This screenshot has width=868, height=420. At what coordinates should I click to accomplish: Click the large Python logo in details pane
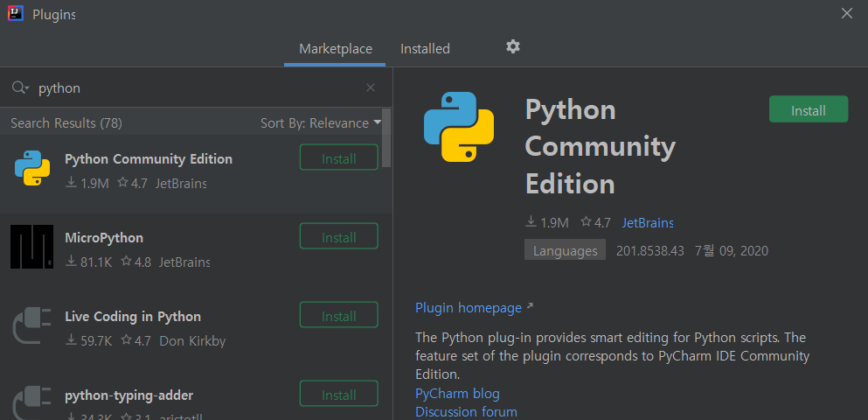click(458, 127)
